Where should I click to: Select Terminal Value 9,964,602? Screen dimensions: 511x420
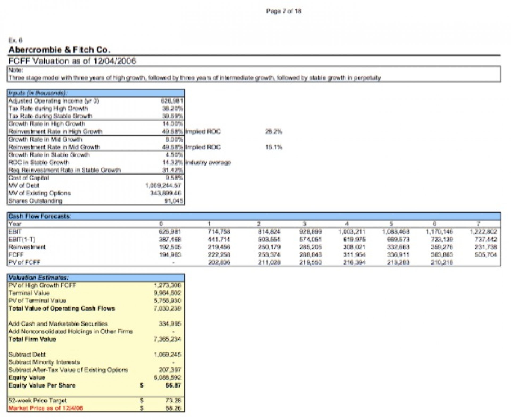tap(167, 293)
